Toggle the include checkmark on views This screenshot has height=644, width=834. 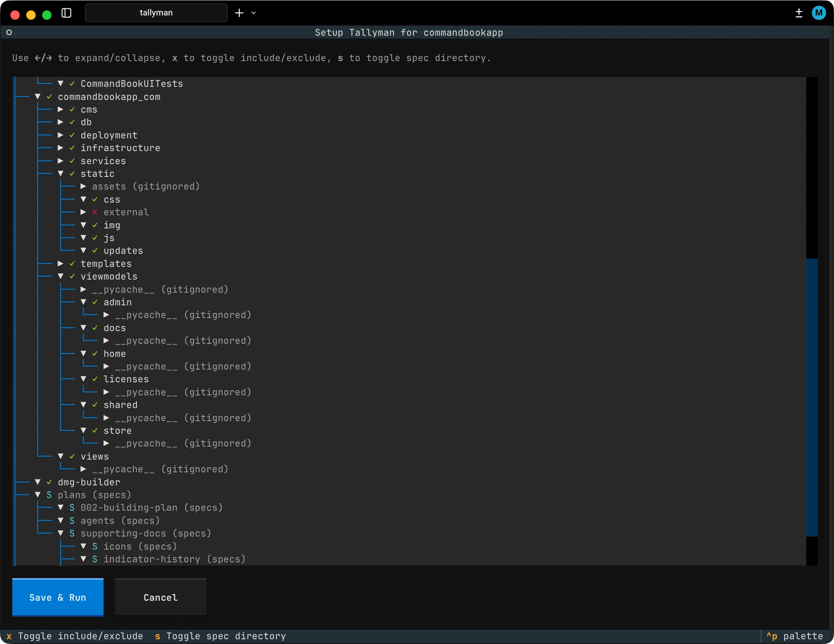pyautogui.click(x=72, y=456)
